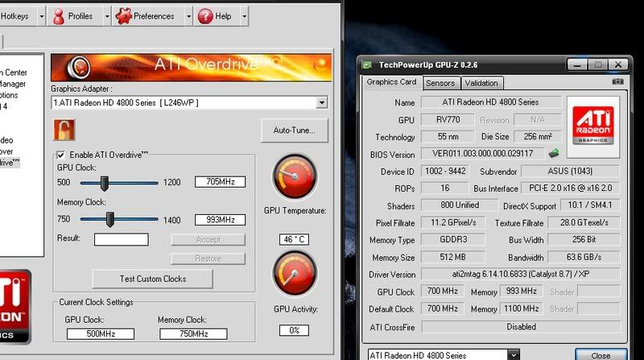
Task: Click the 256 mm² die size field
Action: click(x=538, y=136)
